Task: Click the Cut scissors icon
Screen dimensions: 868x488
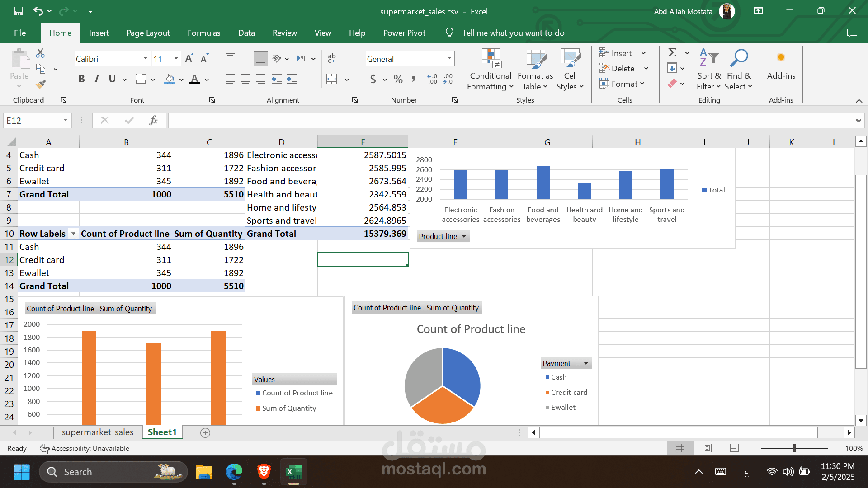Action: coord(40,53)
